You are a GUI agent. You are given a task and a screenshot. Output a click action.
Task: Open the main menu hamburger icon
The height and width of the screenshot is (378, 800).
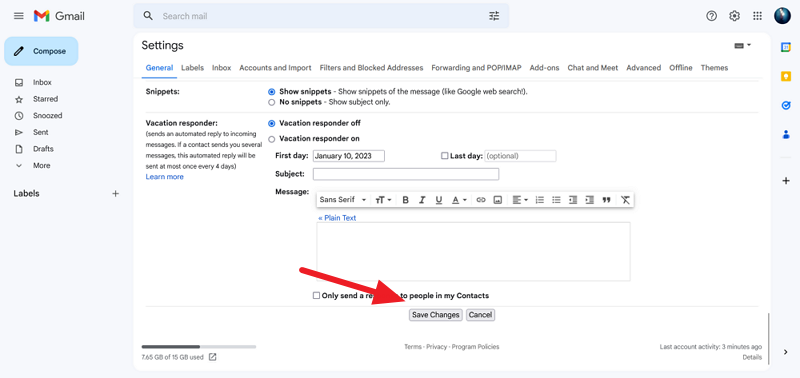[18, 16]
